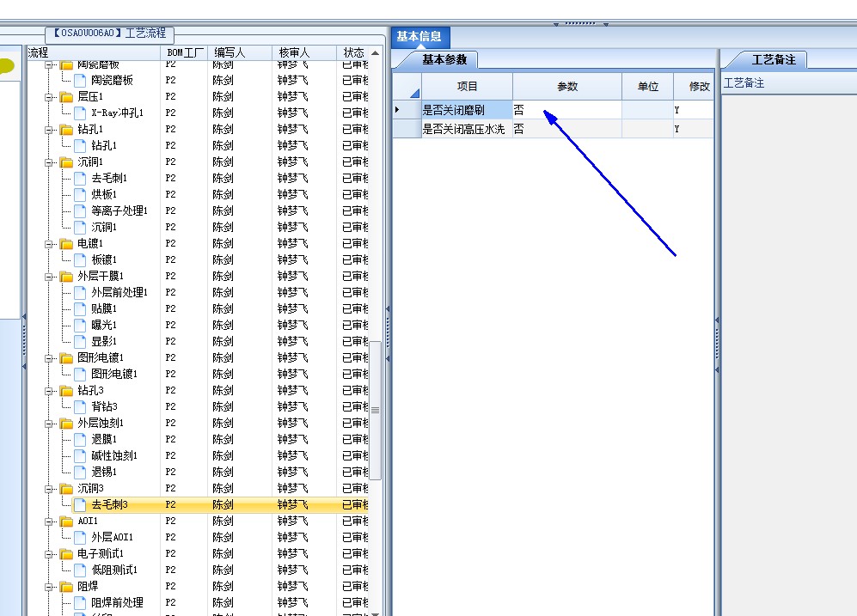The width and height of the screenshot is (857, 616).
Task: Click the 电子测试1 folder icon
Action: [66, 554]
